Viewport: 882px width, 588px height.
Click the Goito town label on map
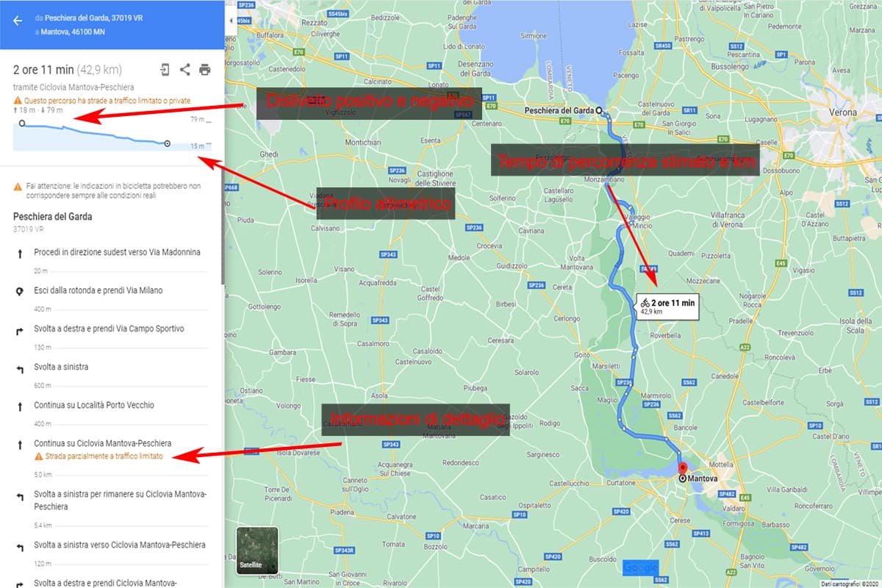tap(581, 354)
